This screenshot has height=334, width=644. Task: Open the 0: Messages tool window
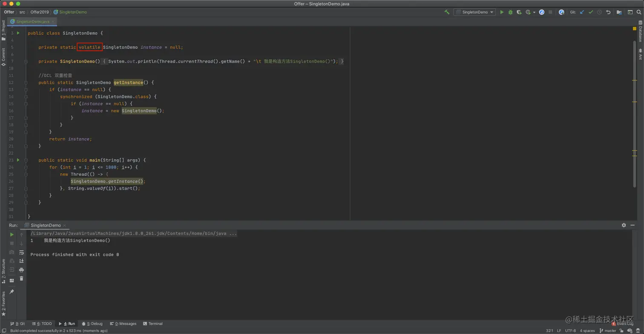tap(123, 324)
